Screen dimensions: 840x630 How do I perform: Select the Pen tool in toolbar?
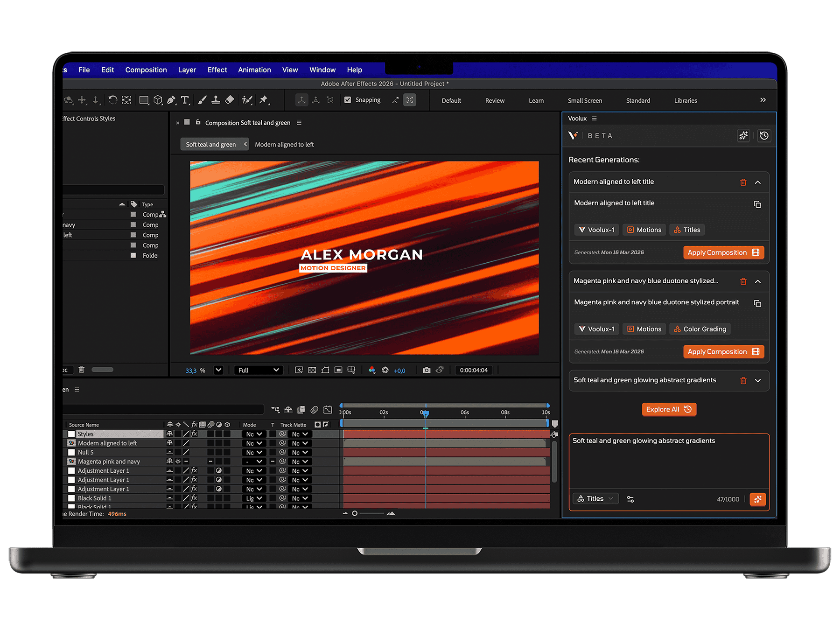point(171,100)
